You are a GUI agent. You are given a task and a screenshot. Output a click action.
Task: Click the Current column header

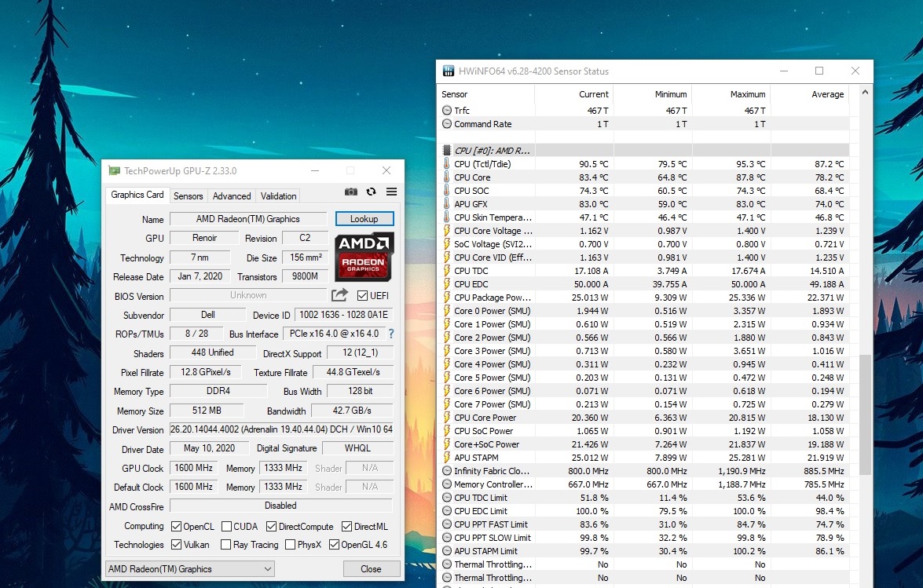[574, 94]
